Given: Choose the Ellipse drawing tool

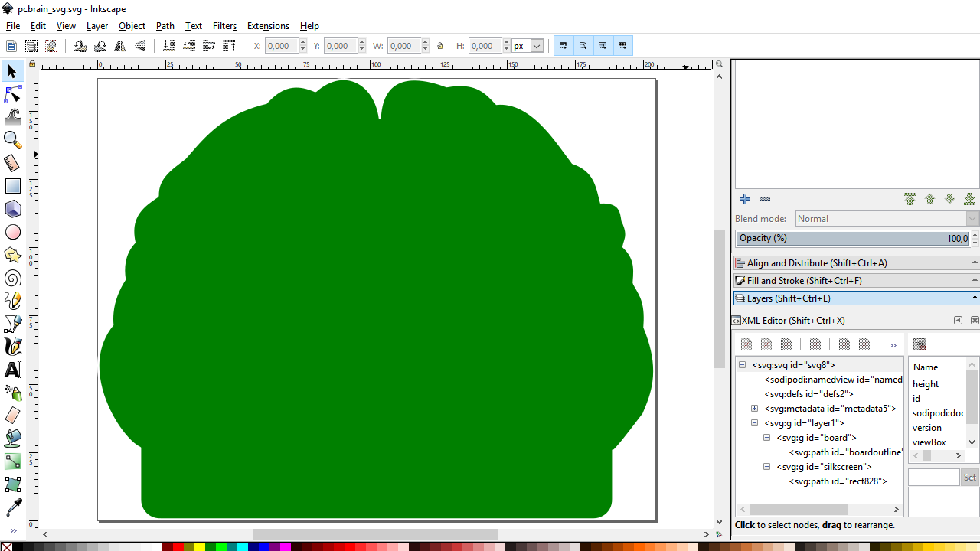Looking at the screenshot, I should pos(12,232).
